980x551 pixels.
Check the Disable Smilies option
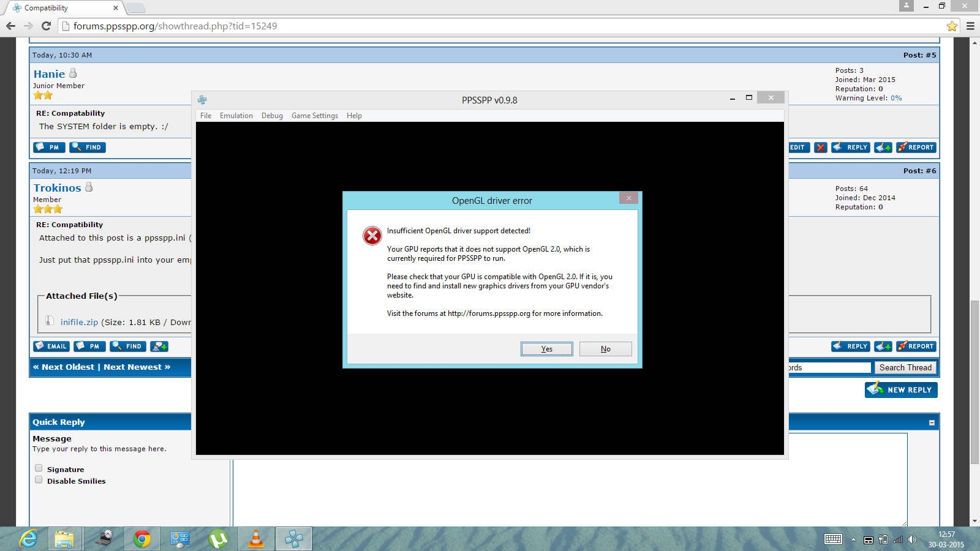pos(39,480)
